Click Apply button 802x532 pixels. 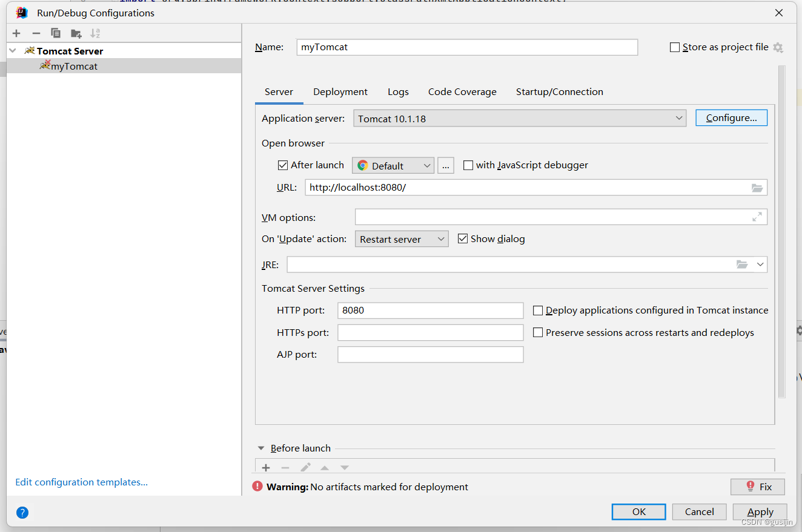point(760,511)
